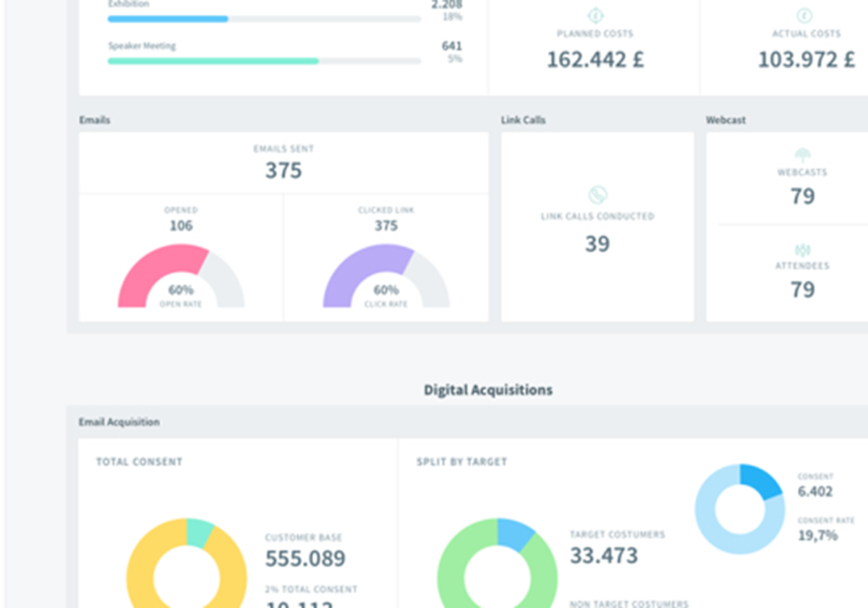Click the target costumers value 33.473
Viewport: 868px width, 608px height.
click(x=604, y=556)
